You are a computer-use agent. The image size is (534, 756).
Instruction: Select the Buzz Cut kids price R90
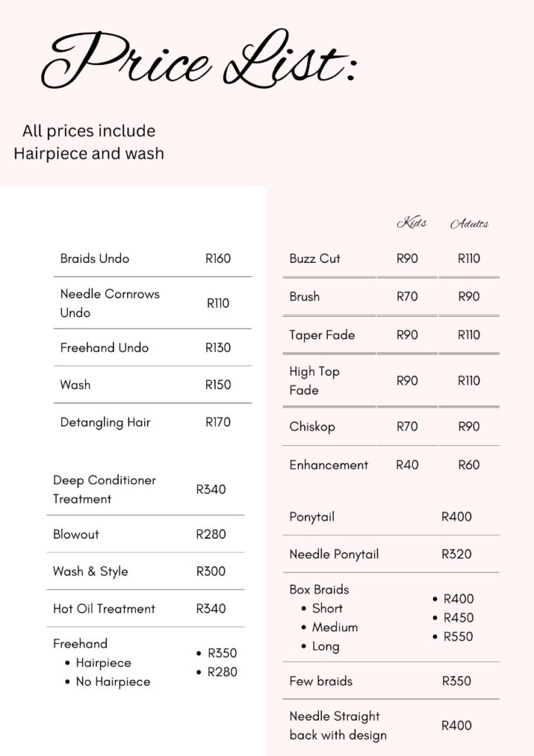coord(407,258)
